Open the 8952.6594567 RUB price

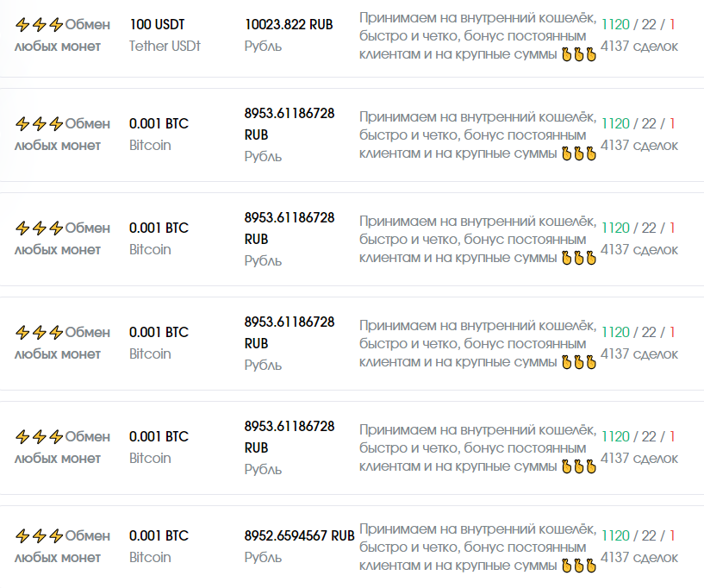(x=299, y=535)
